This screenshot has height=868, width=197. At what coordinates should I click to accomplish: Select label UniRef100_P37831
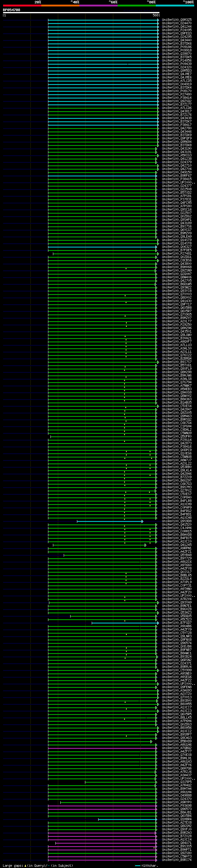[x=177, y=199]
